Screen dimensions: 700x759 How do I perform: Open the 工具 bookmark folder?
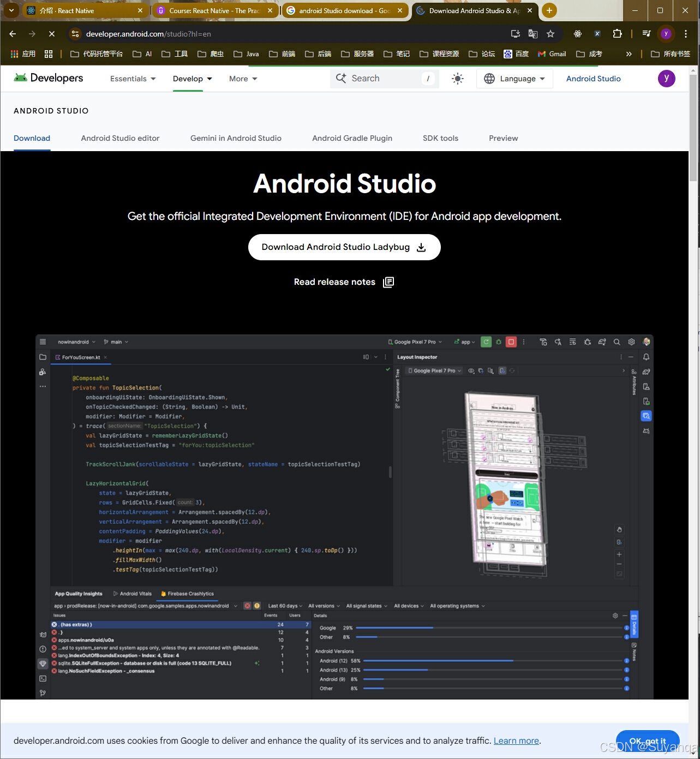(175, 54)
